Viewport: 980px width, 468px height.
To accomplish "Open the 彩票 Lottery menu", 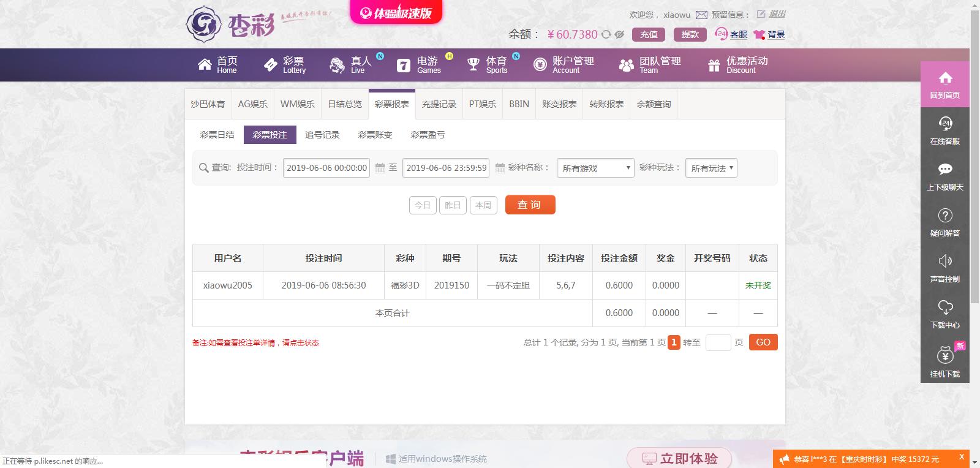I will click(x=285, y=64).
